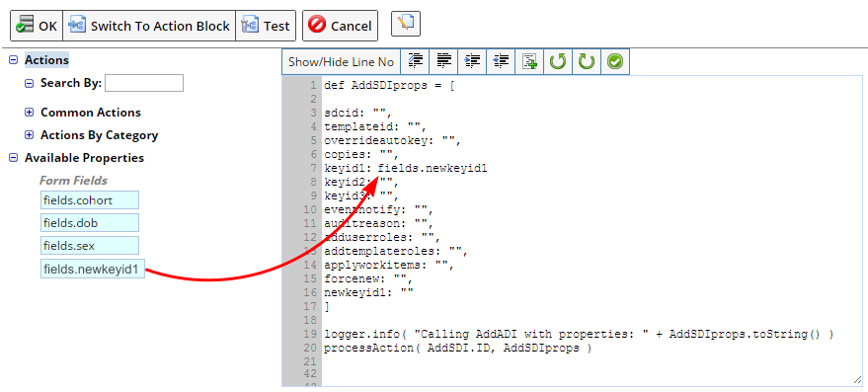Viewport: 868px width, 392px height.
Task: Click the Form Fields heading
Action: click(73, 181)
